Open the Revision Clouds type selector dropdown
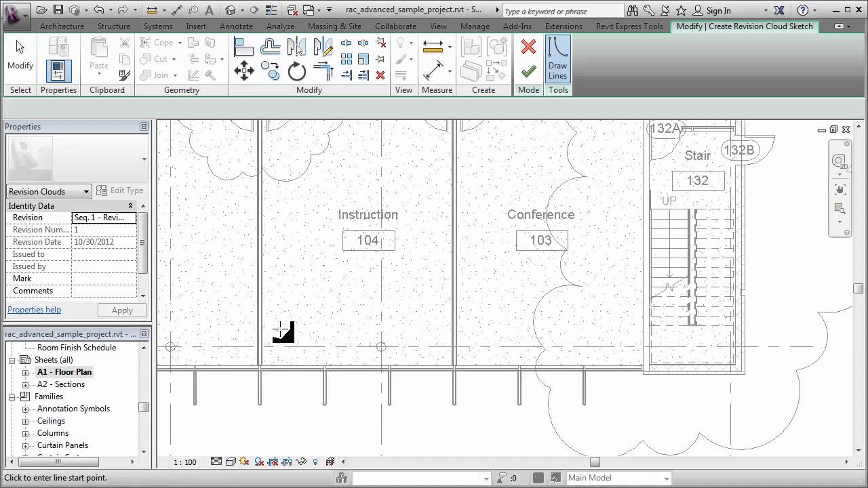This screenshot has height=488, width=868. pos(86,191)
